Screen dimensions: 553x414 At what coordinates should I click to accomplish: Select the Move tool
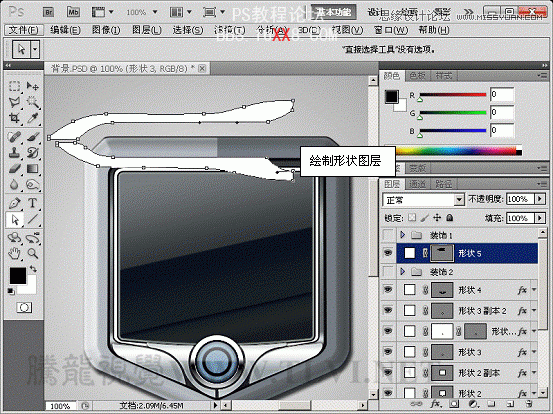33,86
